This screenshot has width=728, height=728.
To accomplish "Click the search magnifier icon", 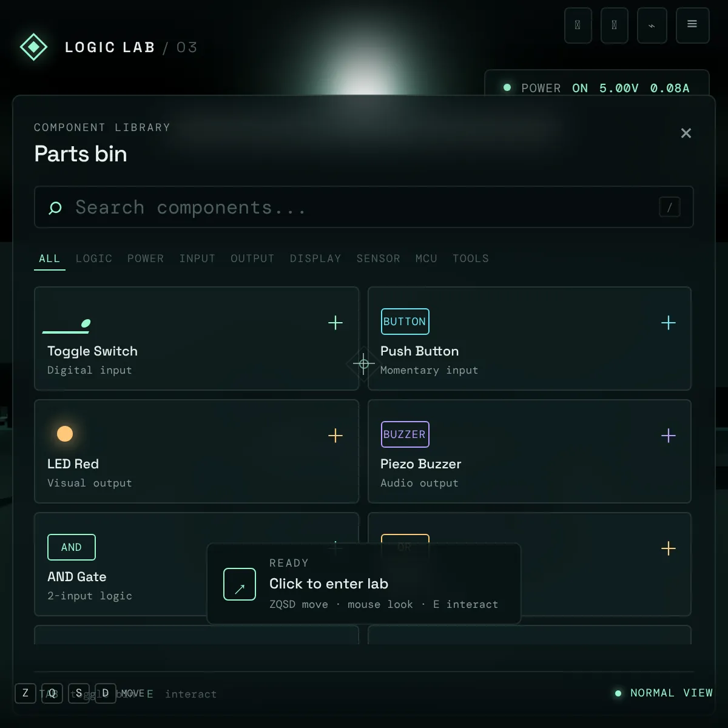I will (x=55, y=208).
